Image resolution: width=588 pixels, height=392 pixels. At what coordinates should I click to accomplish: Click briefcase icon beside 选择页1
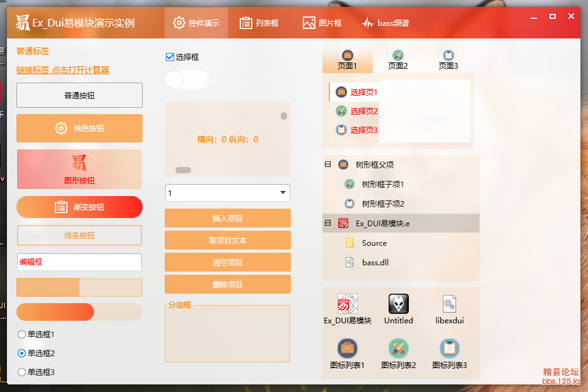(341, 92)
